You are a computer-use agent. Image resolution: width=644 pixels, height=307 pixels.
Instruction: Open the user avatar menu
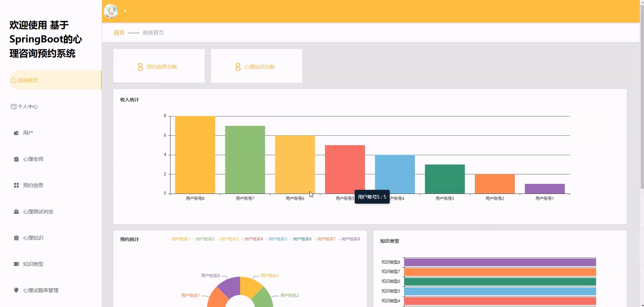111,11
